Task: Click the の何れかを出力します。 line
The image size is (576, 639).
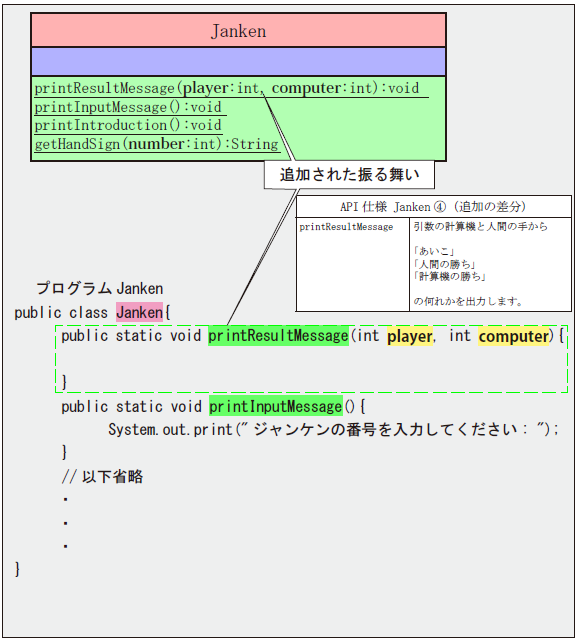Action: point(468,302)
